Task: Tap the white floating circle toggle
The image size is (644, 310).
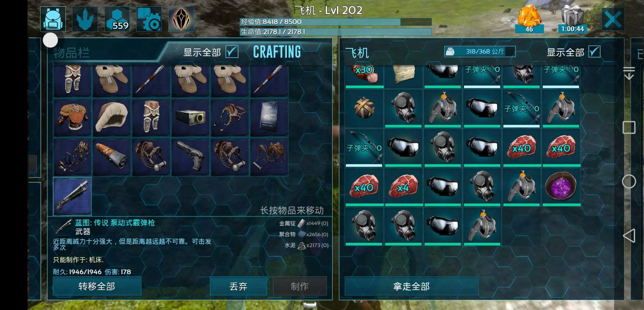Action: click(50, 40)
